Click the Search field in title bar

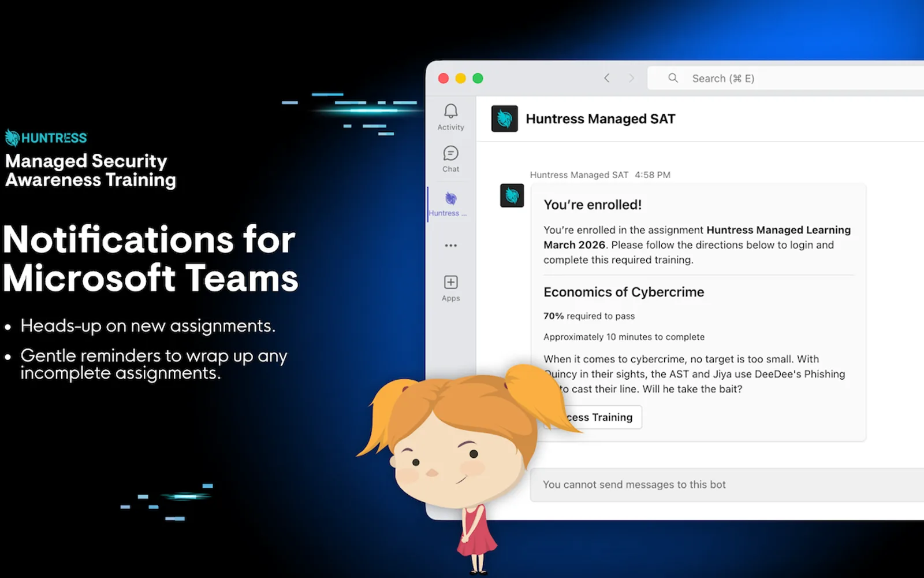click(785, 78)
